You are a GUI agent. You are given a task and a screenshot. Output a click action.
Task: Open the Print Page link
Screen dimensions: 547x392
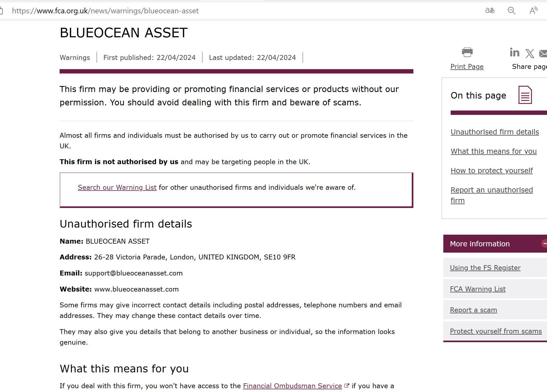[467, 67]
